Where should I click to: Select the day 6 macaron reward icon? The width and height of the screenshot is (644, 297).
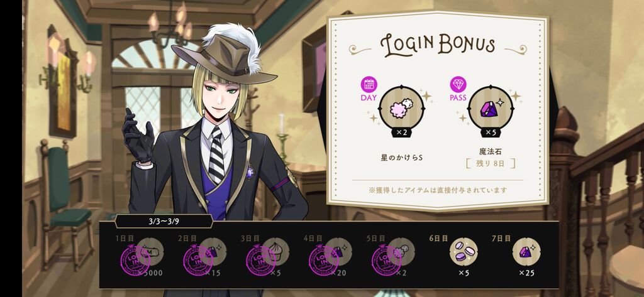(x=464, y=251)
